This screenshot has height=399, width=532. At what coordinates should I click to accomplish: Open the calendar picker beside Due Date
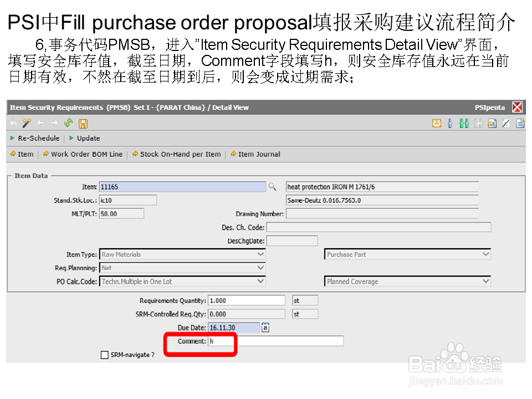264,328
